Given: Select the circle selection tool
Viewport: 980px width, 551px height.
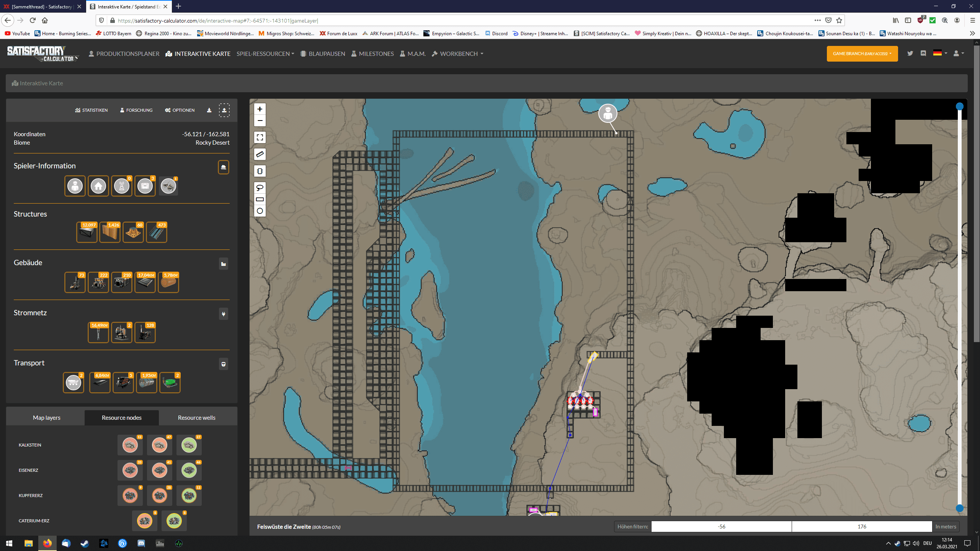Looking at the screenshot, I should [260, 211].
